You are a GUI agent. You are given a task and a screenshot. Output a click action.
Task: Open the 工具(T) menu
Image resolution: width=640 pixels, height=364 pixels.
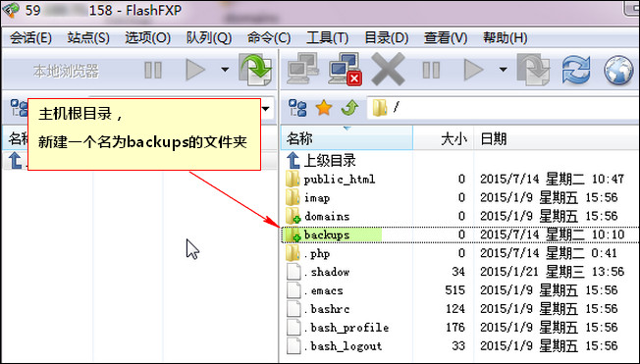pos(327,38)
